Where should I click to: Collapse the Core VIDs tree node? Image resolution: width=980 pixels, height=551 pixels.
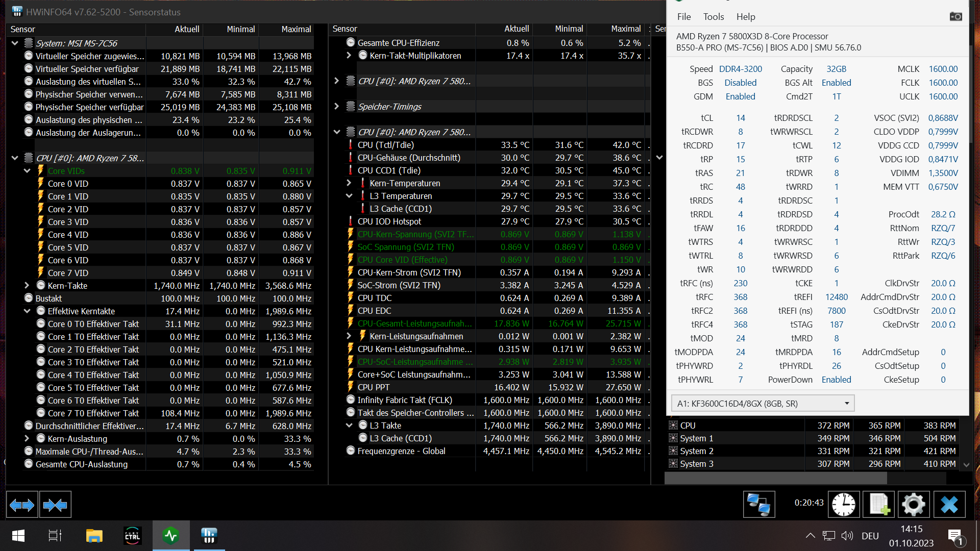pos(27,171)
